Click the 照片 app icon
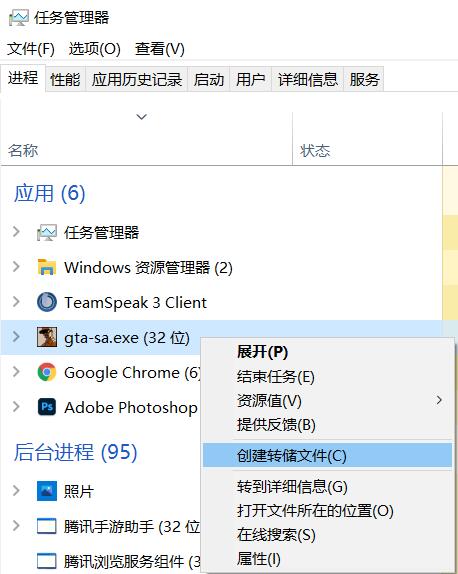458x574 pixels. click(x=47, y=491)
